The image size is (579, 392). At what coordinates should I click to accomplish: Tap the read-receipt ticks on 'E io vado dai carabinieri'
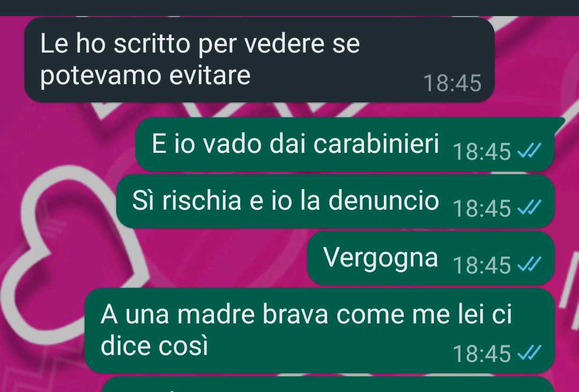tap(529, 151)
